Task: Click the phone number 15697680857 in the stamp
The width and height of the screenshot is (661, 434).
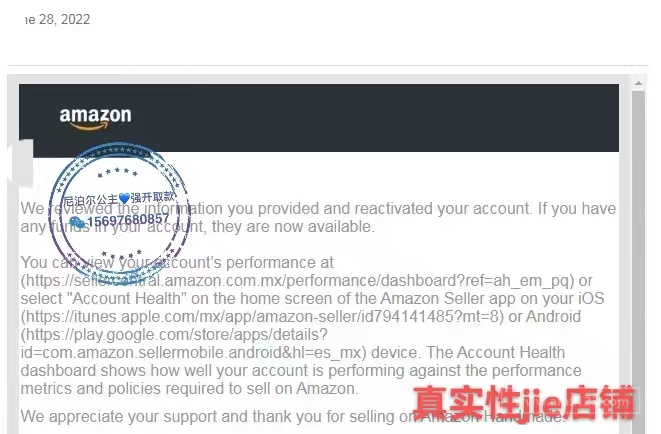Action: point(128,220)
